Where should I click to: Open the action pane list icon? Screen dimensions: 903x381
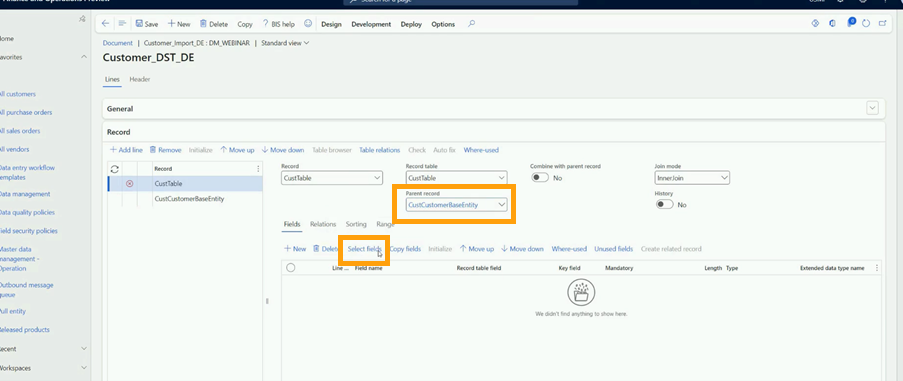(x=122, y=24)
